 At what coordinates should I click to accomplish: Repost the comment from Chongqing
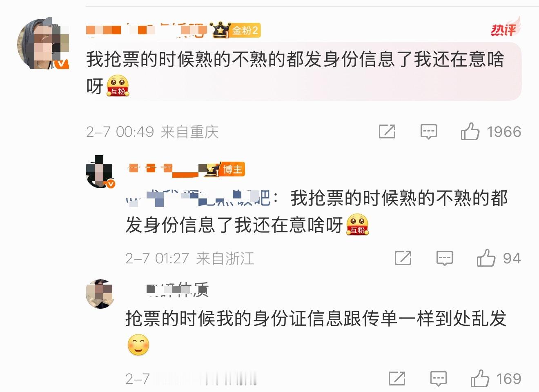click(387, 131)
